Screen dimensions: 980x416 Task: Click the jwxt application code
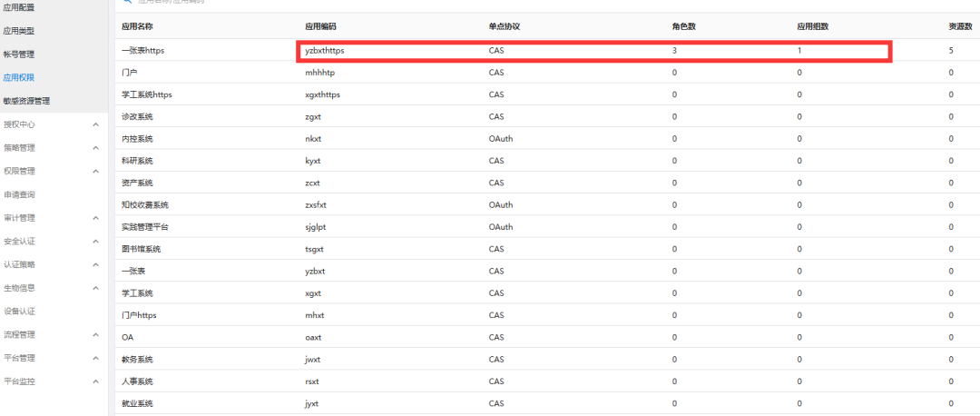coord(314,359)
